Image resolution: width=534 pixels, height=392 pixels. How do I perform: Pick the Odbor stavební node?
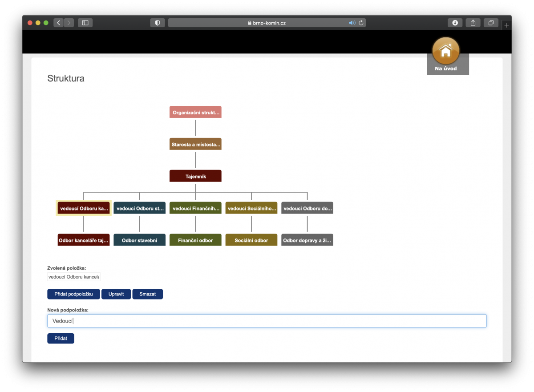(139, 240)
